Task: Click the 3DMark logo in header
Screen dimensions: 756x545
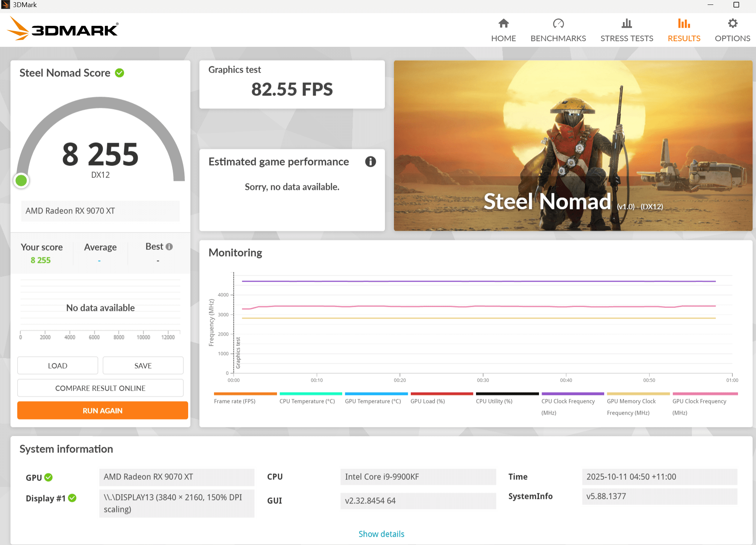Action: pos(63,29)
